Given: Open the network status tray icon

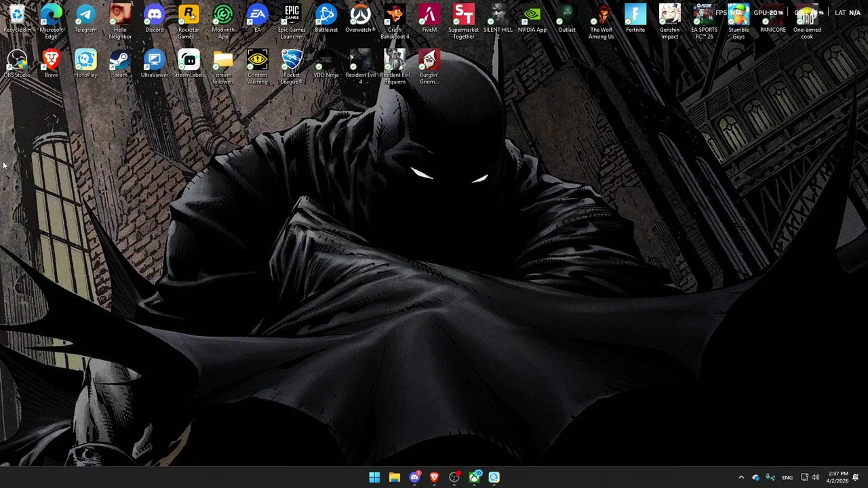Looking at the screenshot, I should pos(805,477).
